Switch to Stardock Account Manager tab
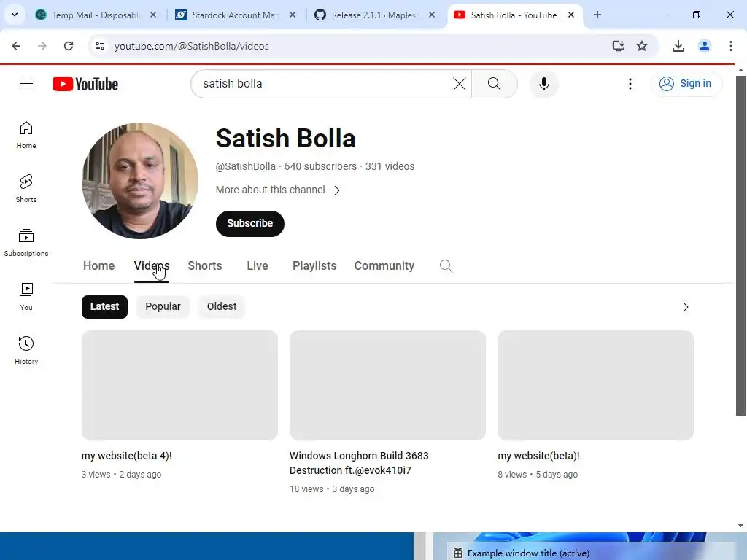Viewport: 747px width, 560px height. pos(236,15)
